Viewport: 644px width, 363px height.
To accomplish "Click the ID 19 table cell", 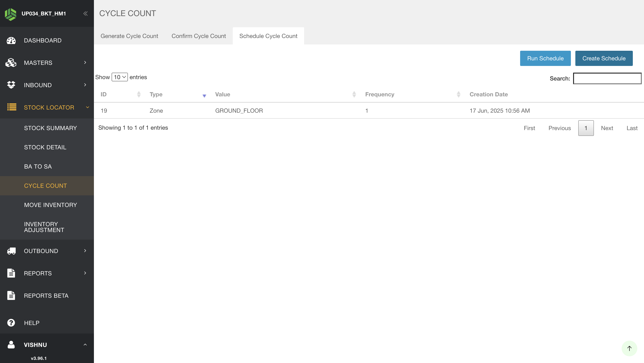I will point(104,110).
